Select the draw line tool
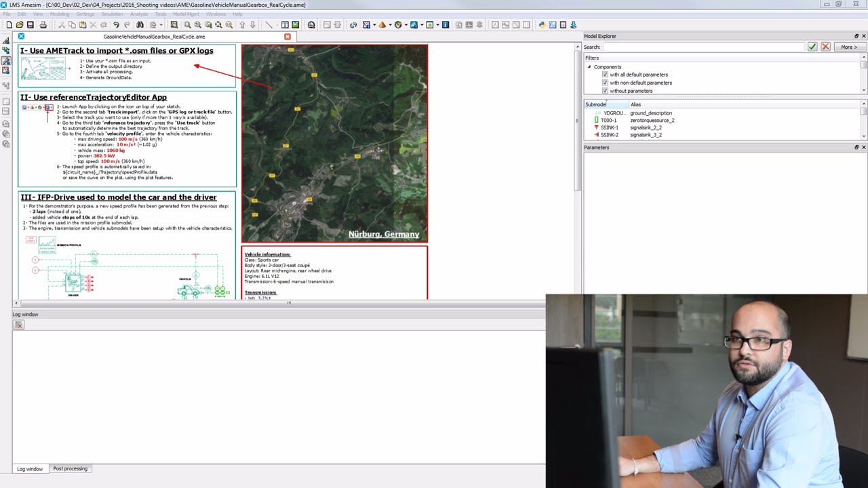This screenshot has width=868, height=488. (269, 24)
